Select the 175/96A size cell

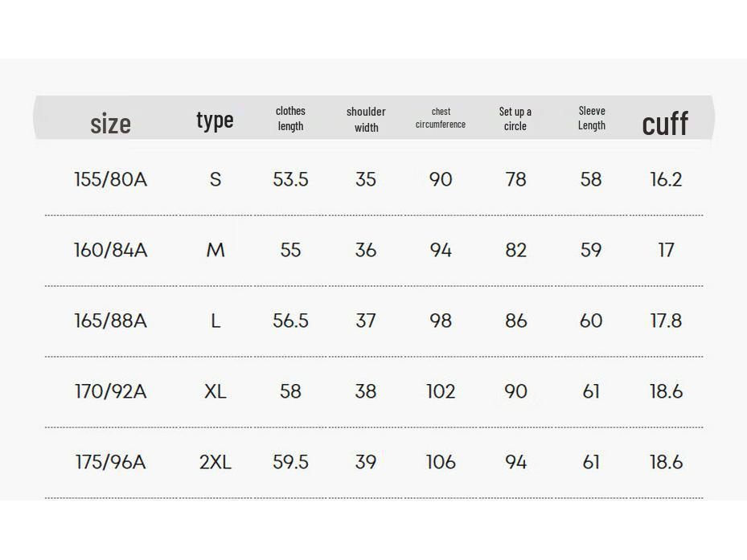point(111,462)
